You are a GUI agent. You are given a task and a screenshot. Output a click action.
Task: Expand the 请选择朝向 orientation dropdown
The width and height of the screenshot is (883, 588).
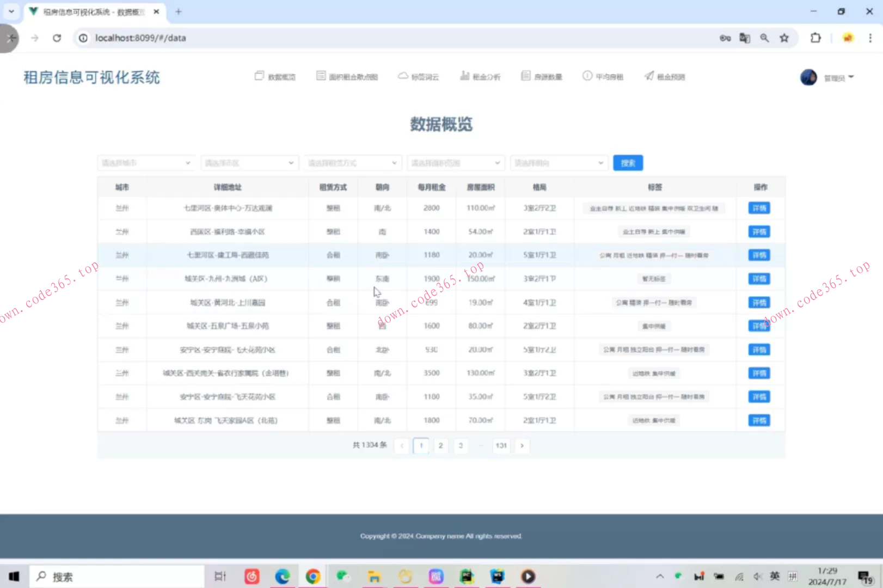[x=559, y=162]
